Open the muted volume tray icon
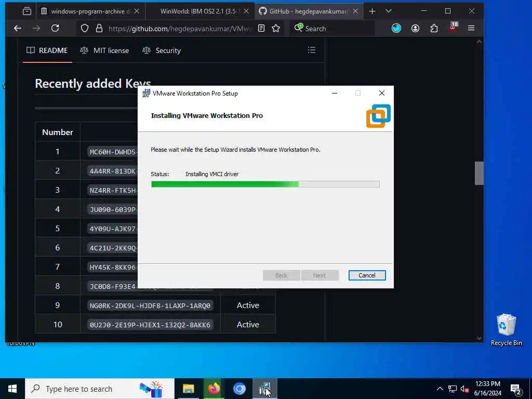532x399 pixels. (464, 389)
